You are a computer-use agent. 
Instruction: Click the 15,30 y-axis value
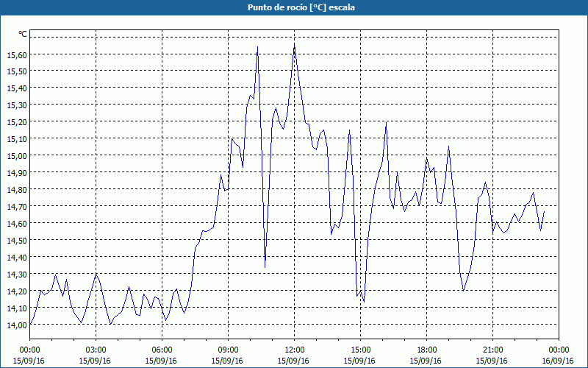[17, 105]
